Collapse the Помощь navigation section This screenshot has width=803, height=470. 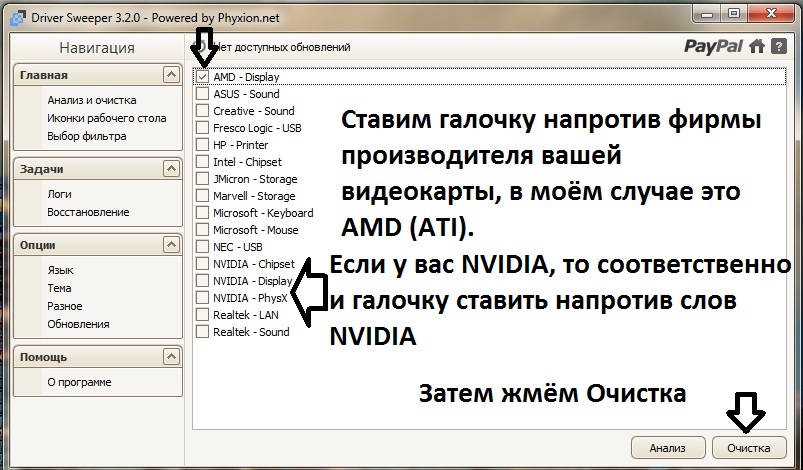(172, 356)
